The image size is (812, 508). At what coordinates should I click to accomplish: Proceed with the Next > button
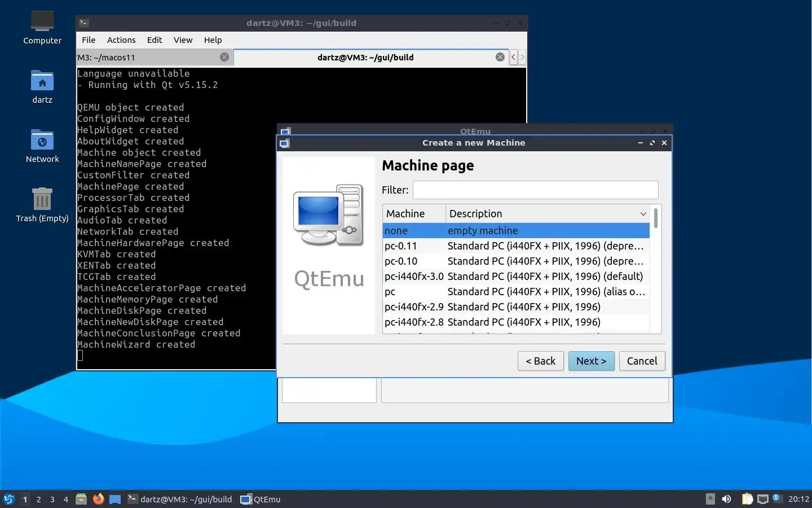coord(591,361)
